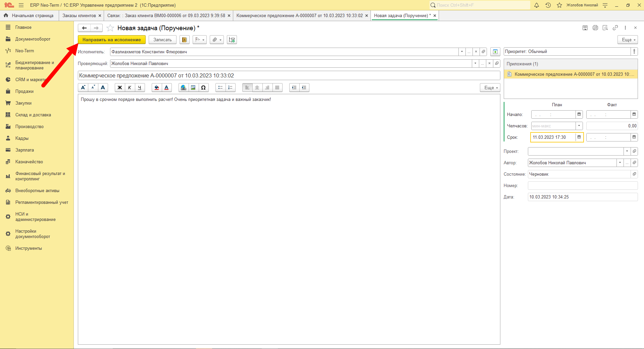Open attach file paperclip dropdown
Image resolution: width=644 pixels, height=349 pixels.
tap(217, 40)
